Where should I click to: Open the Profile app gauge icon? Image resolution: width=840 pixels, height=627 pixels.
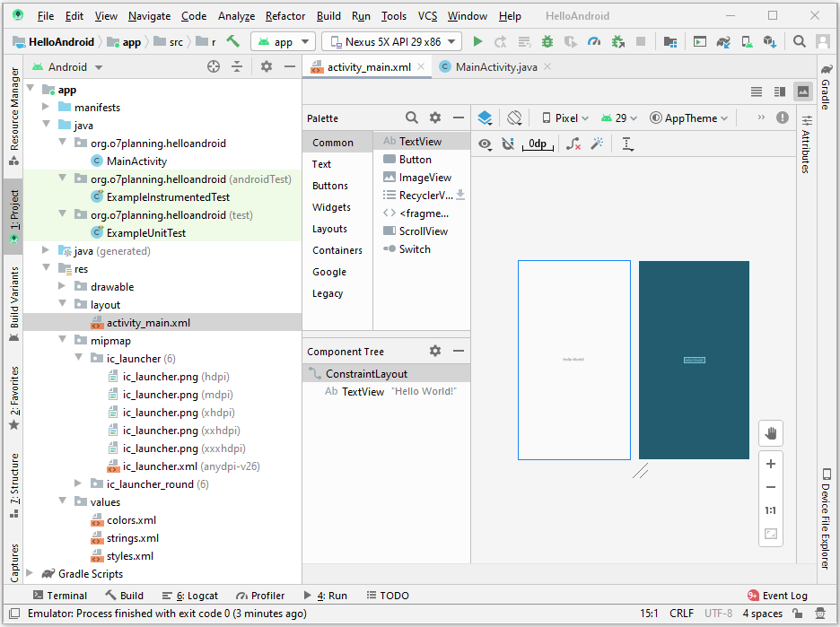point(594,42)
